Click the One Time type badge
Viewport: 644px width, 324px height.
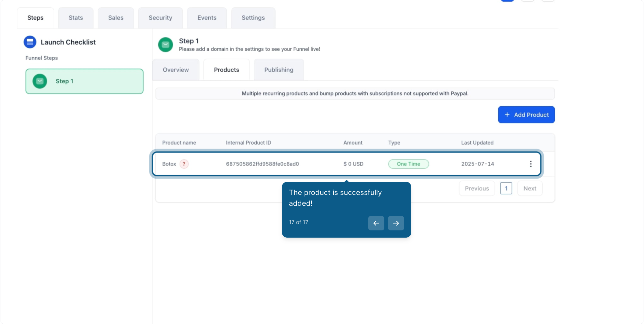[x=409, y=164]
